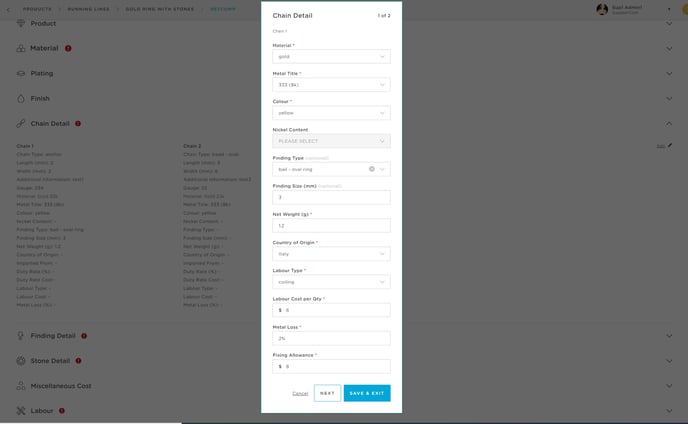Screen dimensions: 688x424
Task: Expand the Product section chevron
Action: tap(669, 23)
